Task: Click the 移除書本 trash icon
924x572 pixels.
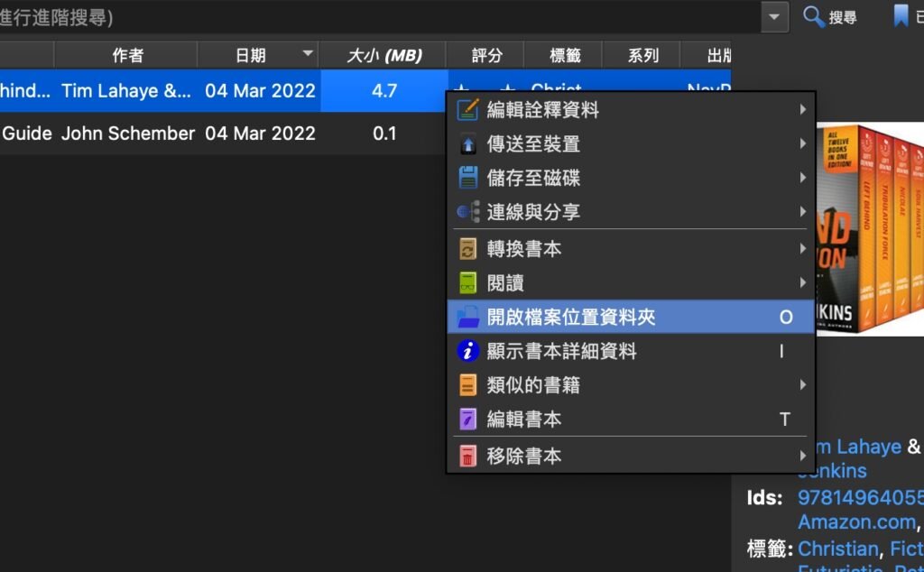Action: point(467,457)
